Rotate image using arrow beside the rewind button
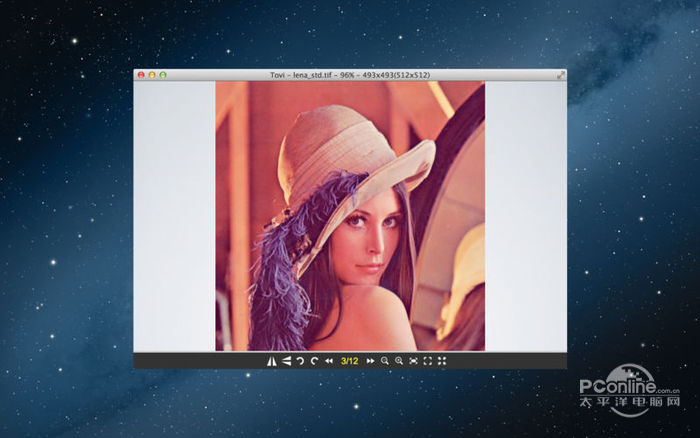Image resolution: width=700 pixels, height=438 pixels. tap(314, 361)
